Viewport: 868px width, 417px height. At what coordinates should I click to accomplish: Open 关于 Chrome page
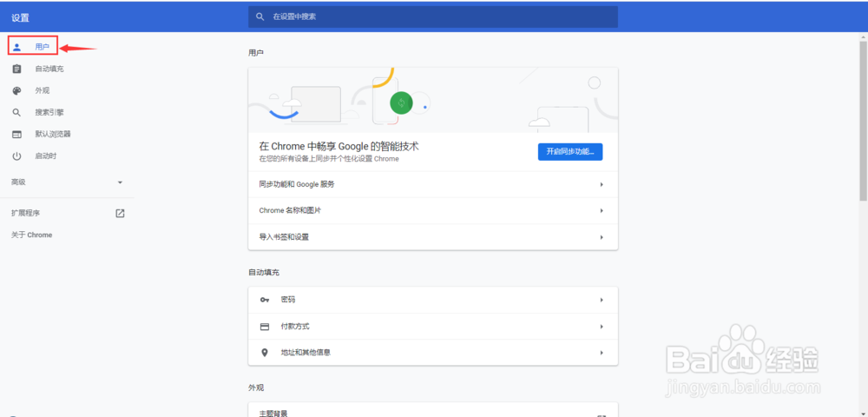(31, 235)
